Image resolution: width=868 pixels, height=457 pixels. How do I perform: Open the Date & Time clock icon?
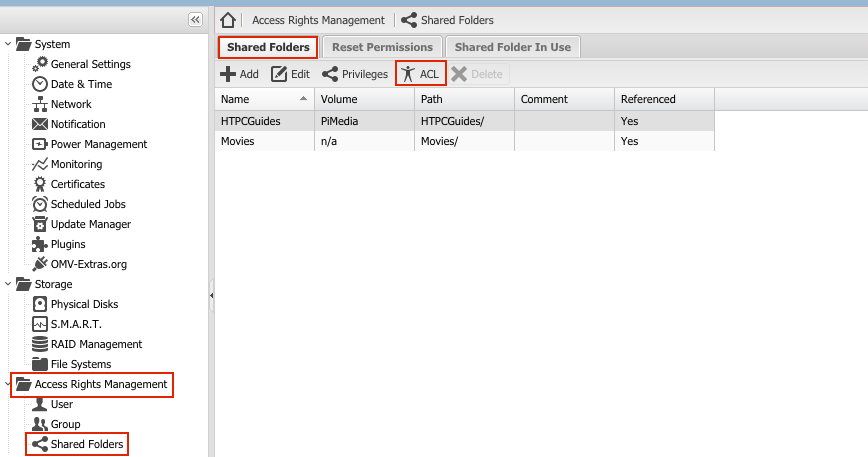[40, 84]
